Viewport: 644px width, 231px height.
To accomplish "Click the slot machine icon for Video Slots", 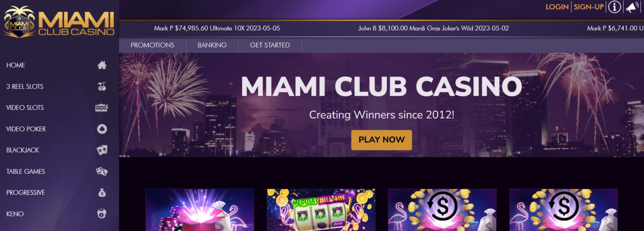I will tap(101, 108).
